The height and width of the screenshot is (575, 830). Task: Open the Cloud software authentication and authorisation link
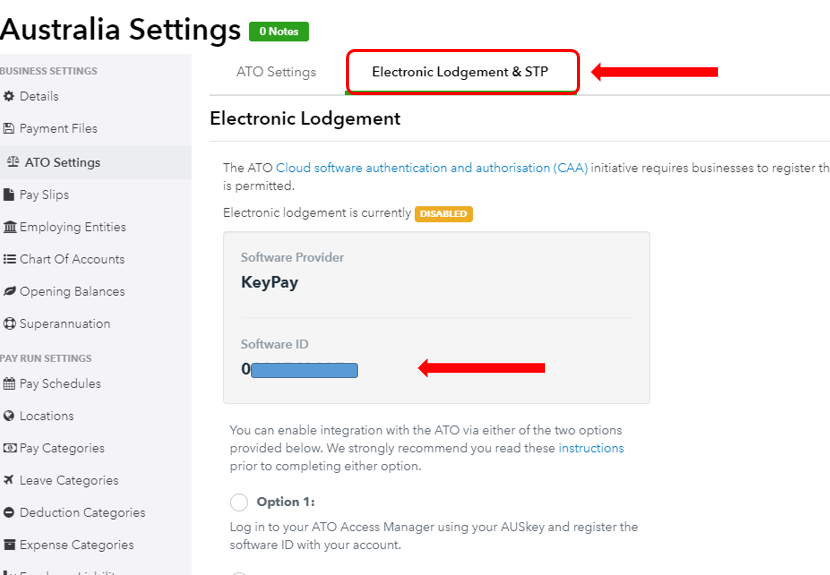click(x=432, y=168)
